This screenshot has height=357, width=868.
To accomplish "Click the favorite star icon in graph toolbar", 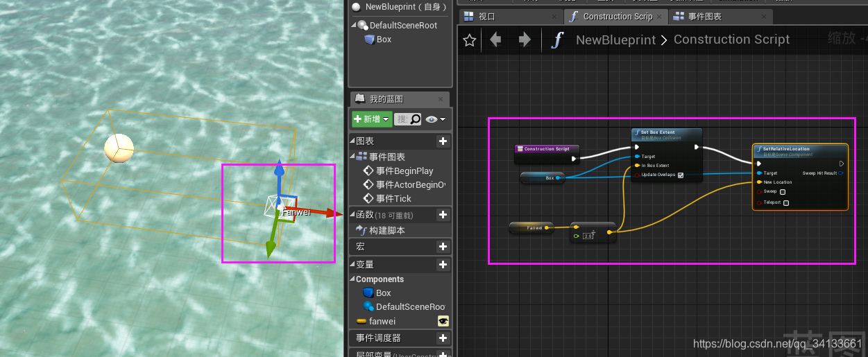I will [470, 40].
